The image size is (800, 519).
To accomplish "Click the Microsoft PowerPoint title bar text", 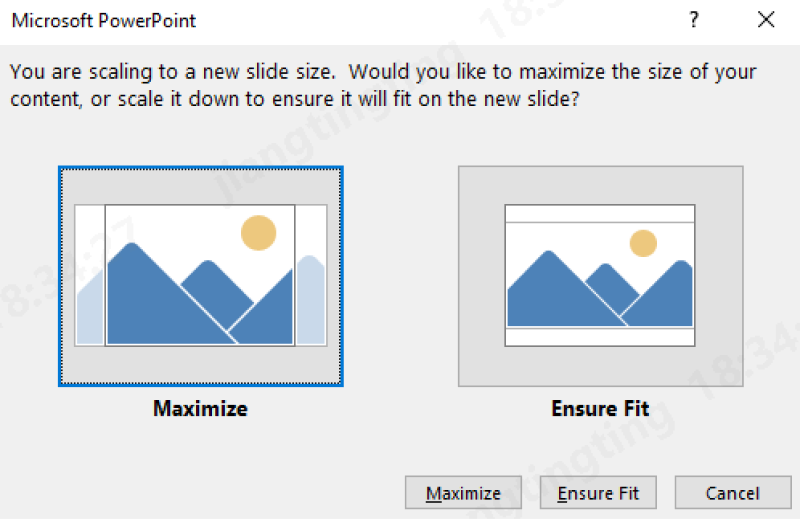I will coord(104,21).
